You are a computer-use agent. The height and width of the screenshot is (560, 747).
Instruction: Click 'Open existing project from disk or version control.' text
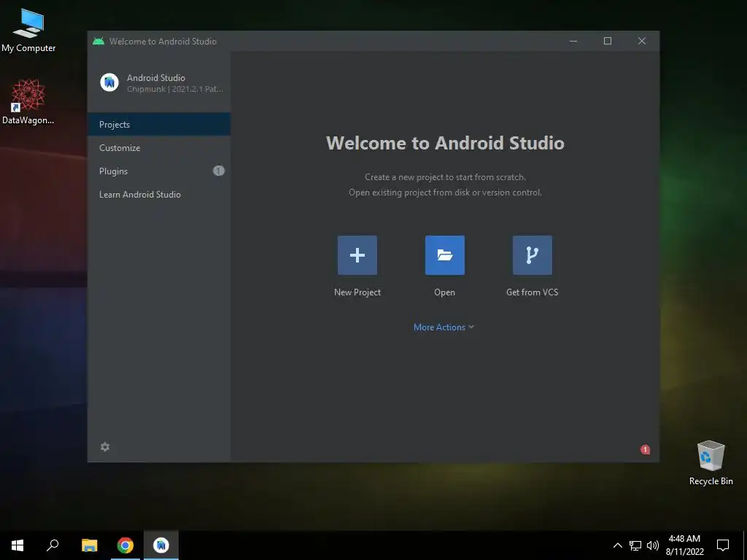tap(445, 192)
